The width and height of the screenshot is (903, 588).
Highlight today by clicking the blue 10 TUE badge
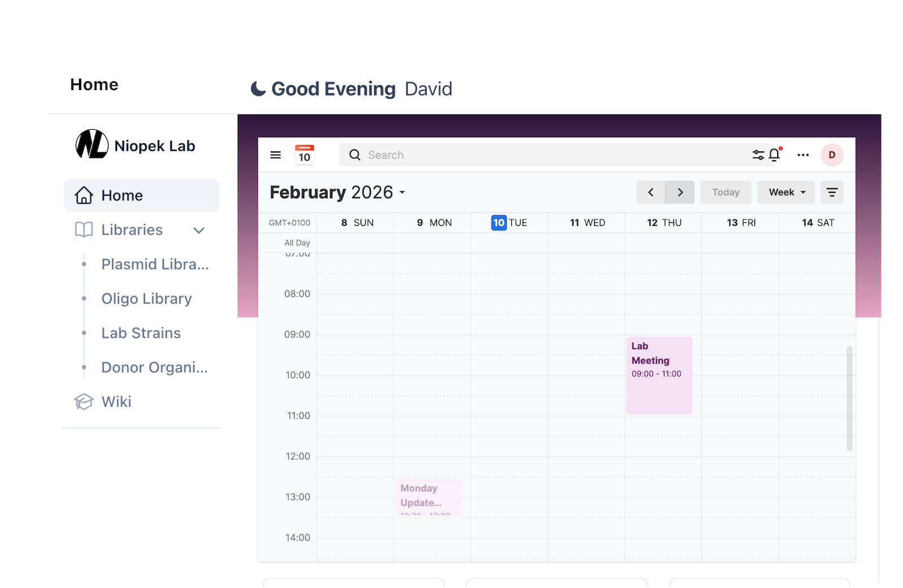498,222
